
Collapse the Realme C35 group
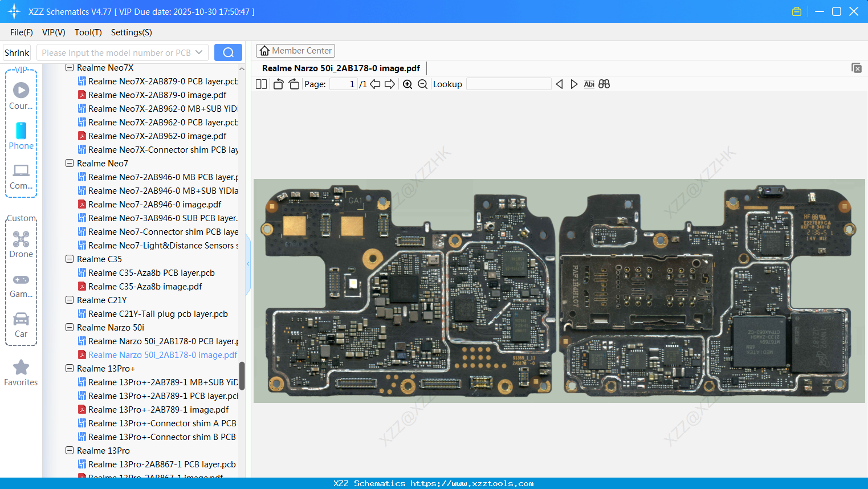69,259
